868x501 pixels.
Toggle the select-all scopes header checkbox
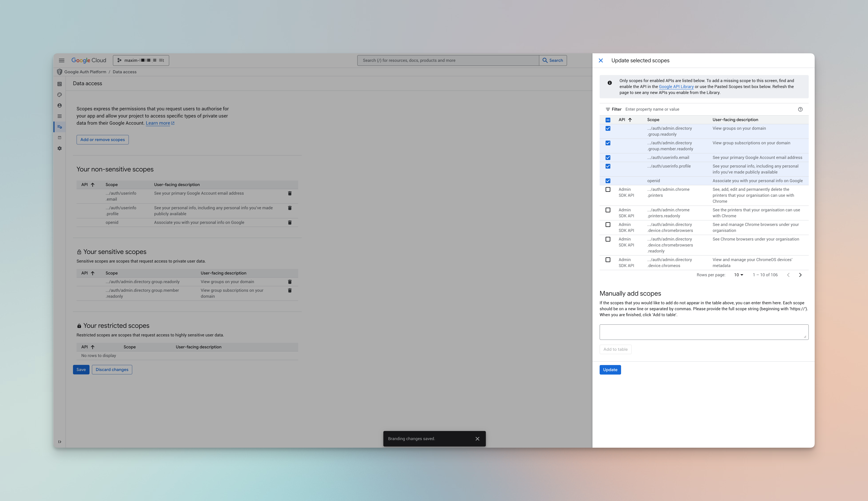(608, 120)
